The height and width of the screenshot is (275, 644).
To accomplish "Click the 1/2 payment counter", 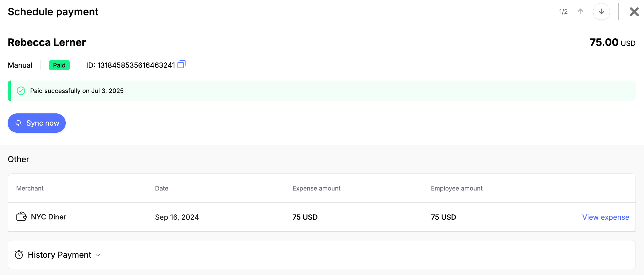I will click(563, 12).
